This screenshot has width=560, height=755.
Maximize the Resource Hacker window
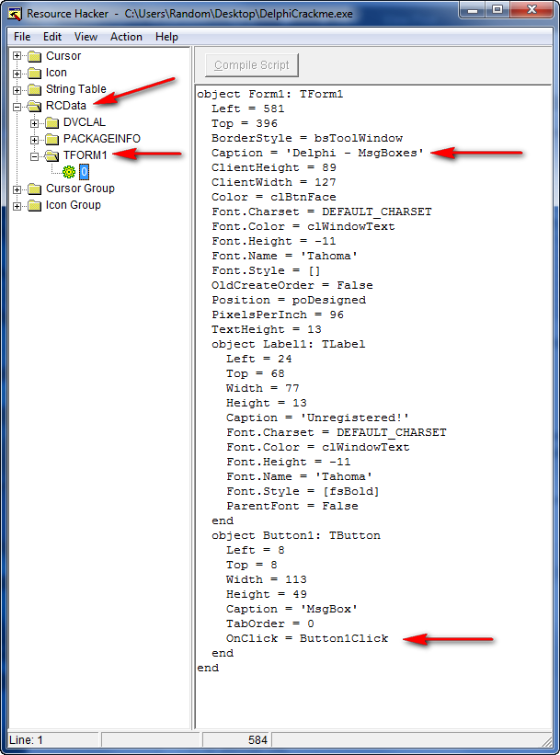coord(497,9)
